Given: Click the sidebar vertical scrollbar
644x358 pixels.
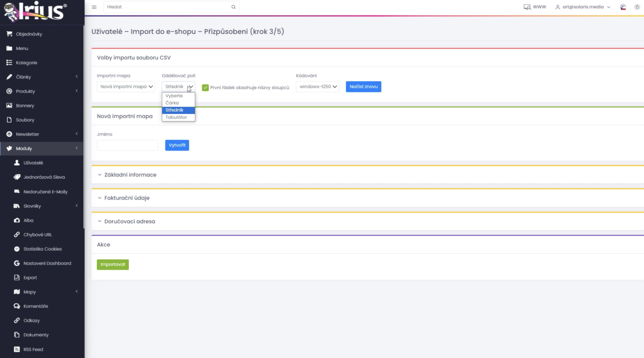Looking at the screenshot, I should point(84,127).
